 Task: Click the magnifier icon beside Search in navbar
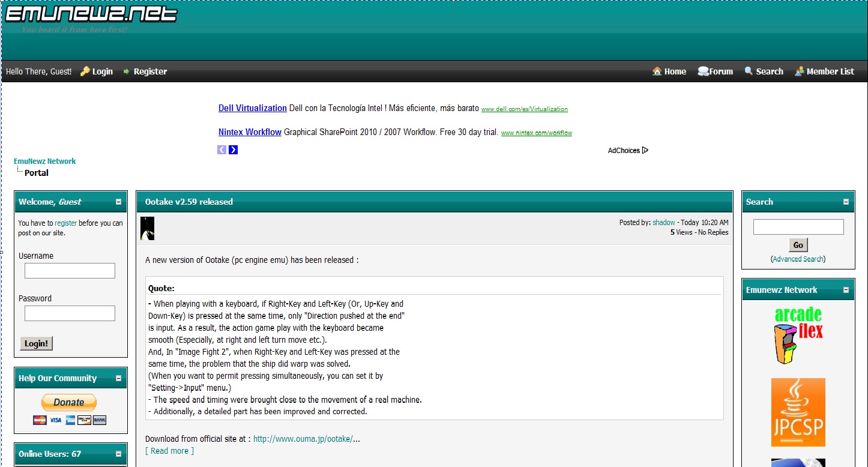click(x=749, y=71)
